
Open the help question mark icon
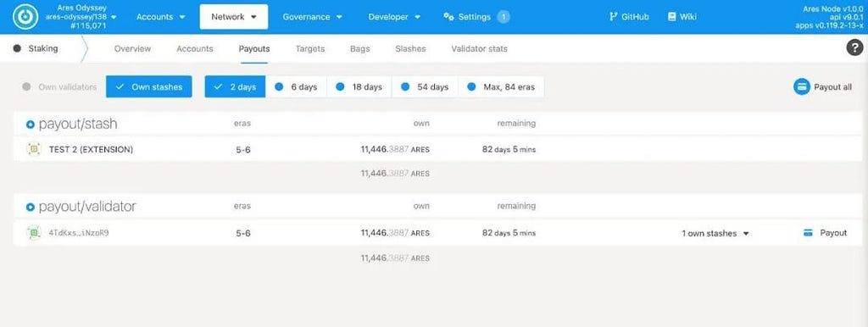point(854,48)
